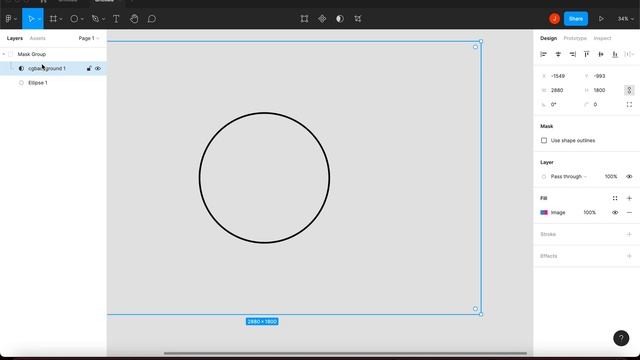Add a stroke
The image size is (640, 360).
click(x=629, y=234)
